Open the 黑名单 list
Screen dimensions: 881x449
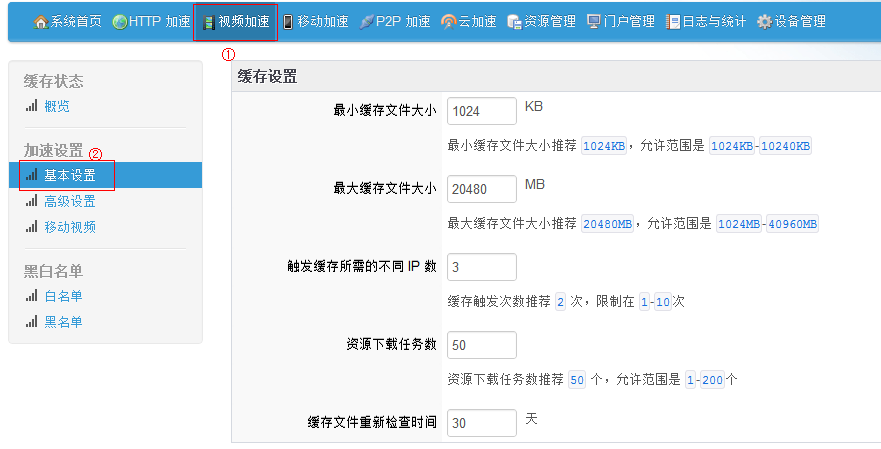(x=63, y=322)
